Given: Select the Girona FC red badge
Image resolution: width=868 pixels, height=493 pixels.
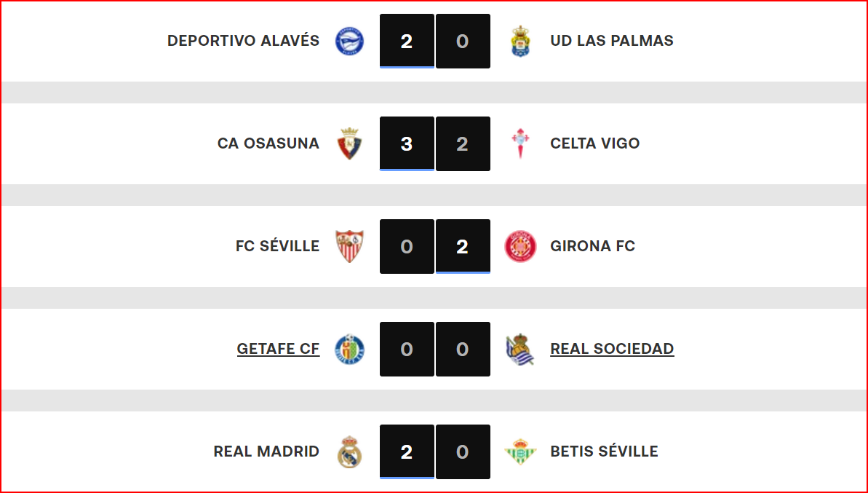Looking at the screenshot, I should 520,246.
